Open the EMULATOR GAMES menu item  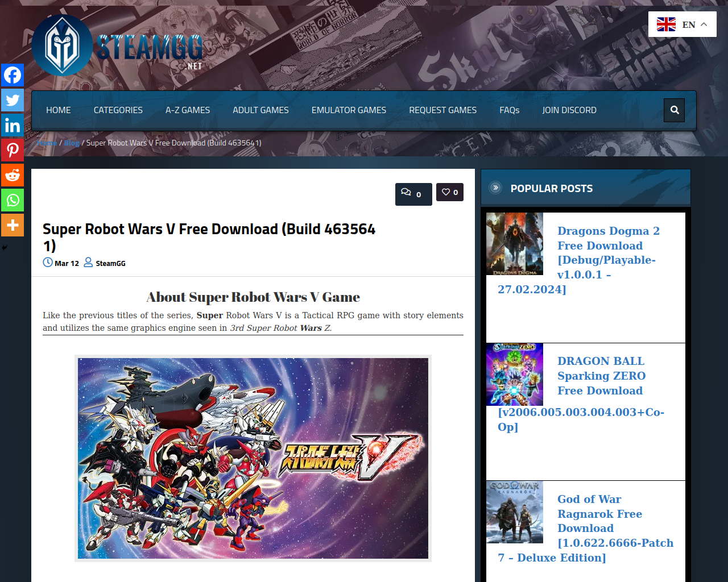click(x=349, y=110)
